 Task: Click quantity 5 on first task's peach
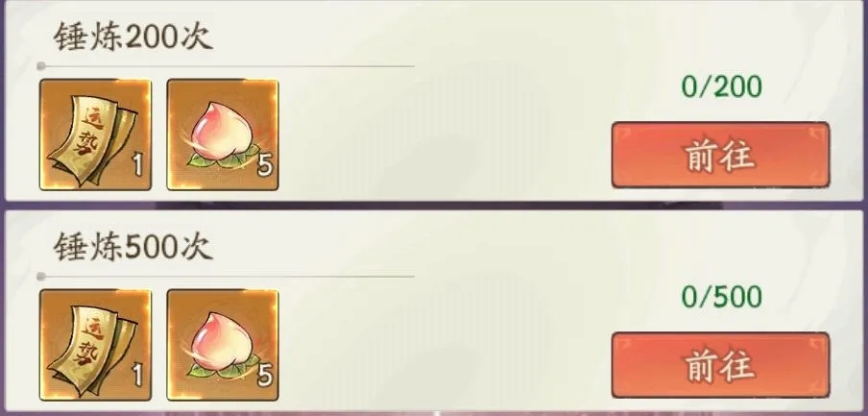click(265, 165)
